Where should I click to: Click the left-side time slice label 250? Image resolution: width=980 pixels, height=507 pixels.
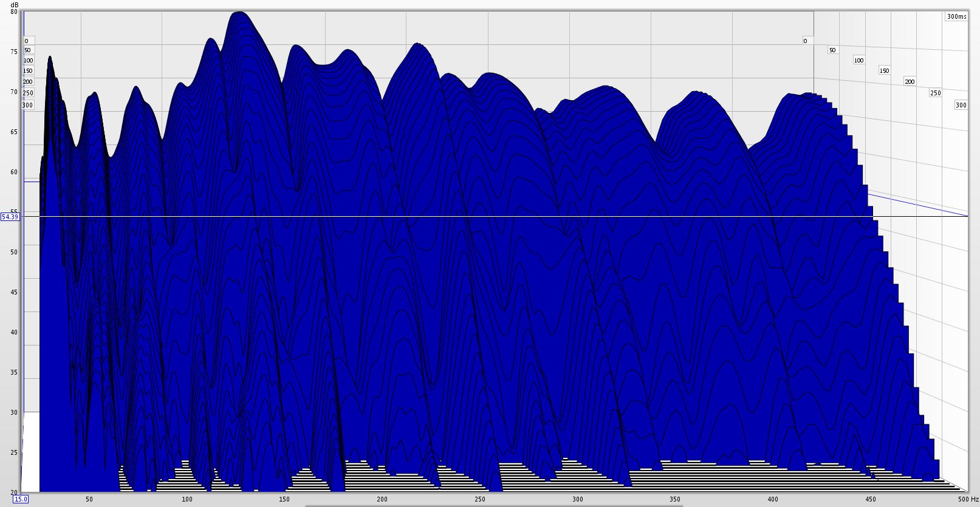[28, 93]
